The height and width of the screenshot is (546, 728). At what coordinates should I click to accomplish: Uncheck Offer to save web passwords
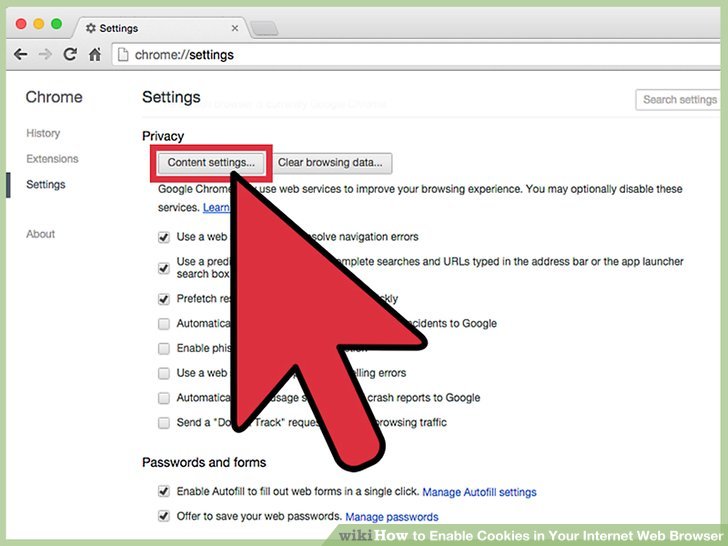pos(164,516)
